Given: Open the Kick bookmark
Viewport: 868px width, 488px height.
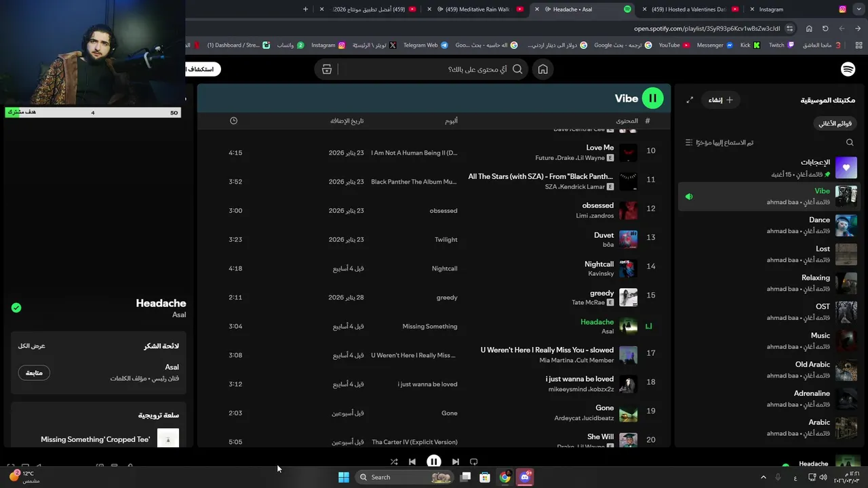Looking at the screenshot, I should [750, 45].
